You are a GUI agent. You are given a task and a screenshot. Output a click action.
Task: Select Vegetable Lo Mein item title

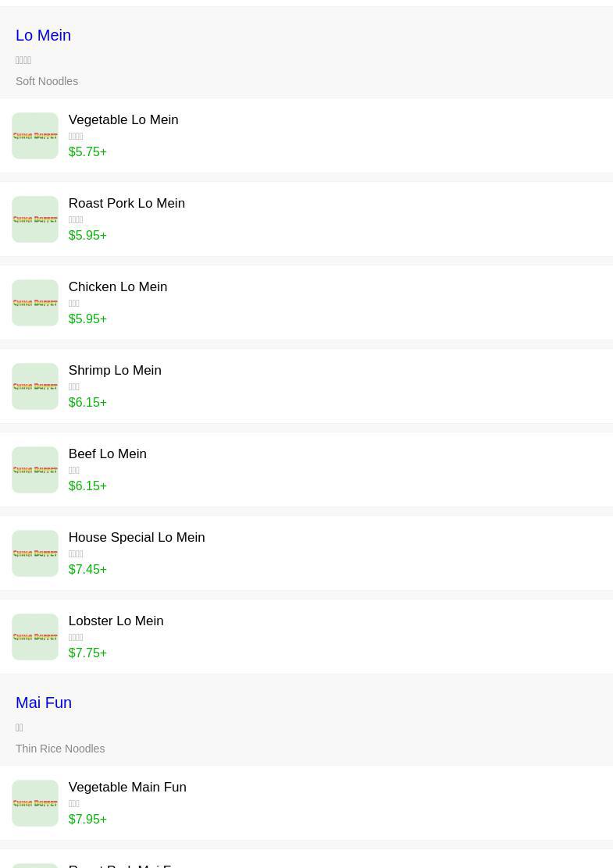click(x=123, y=119)
